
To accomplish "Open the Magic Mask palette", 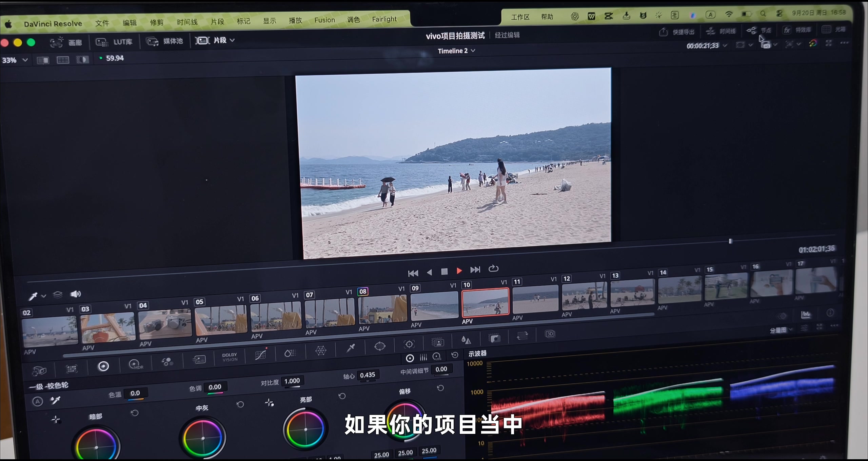I will pyautogui.click(x=438, y=342).
